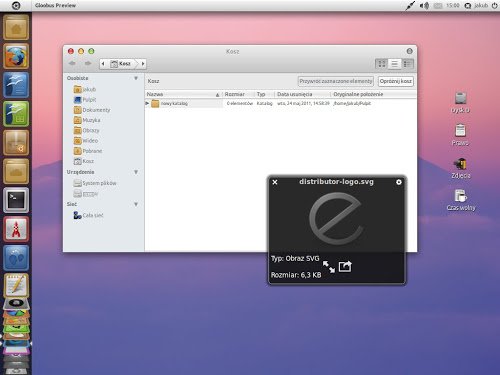Launch the Terminal from the dock
The width and height of the screenshot is (500, 375).
click(16, 200)
